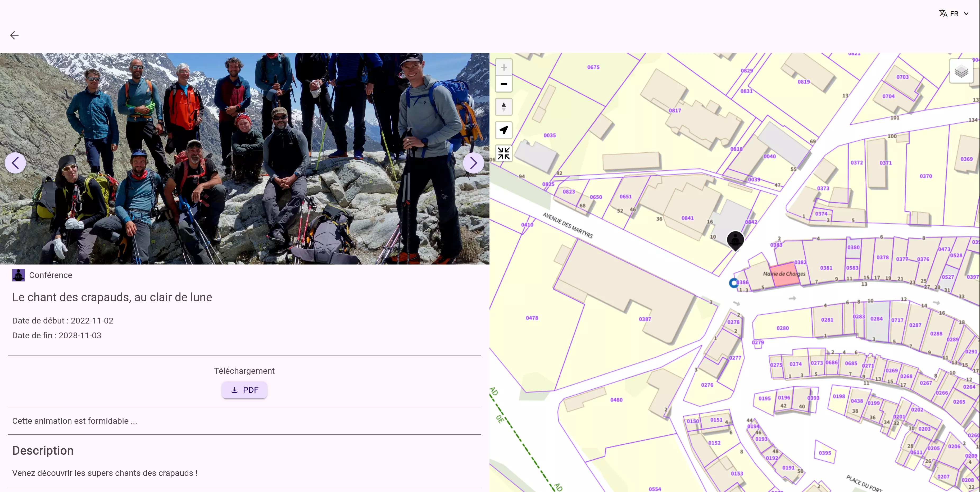Zoom in on the map

pos(504,68)
